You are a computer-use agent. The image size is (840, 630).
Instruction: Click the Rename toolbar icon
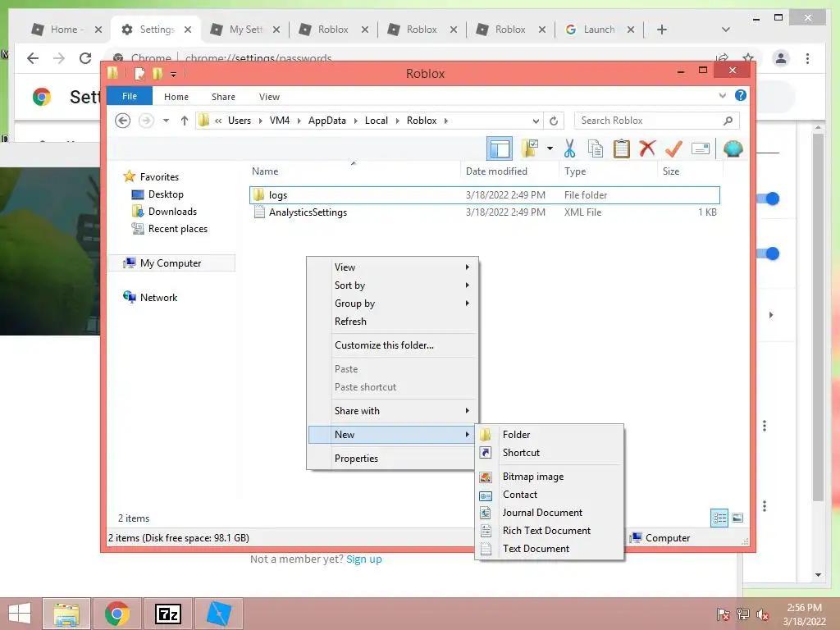[701, 148]
